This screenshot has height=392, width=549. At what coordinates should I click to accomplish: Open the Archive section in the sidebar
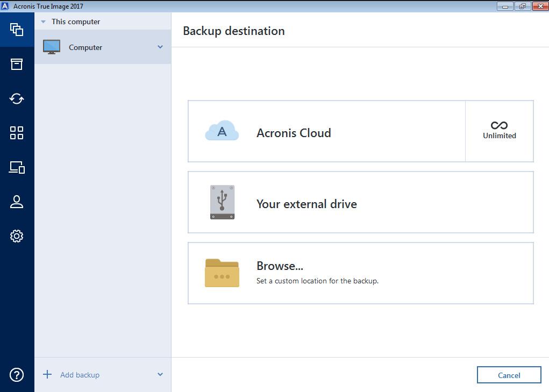click(17, 64)
